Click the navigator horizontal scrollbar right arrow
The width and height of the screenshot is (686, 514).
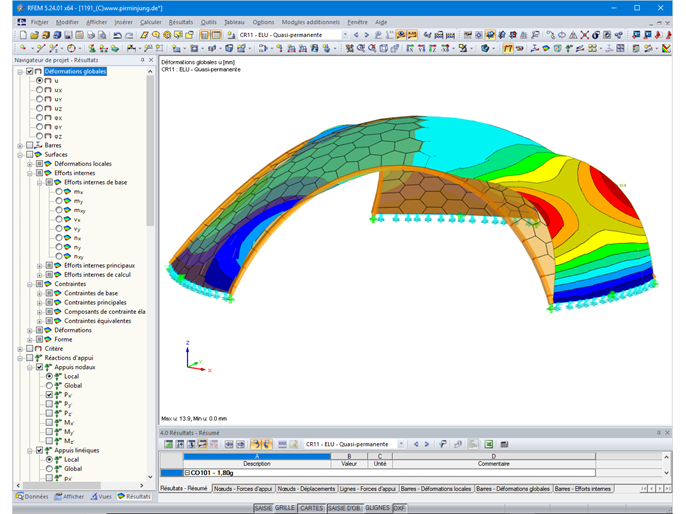(x=141, y=485)
